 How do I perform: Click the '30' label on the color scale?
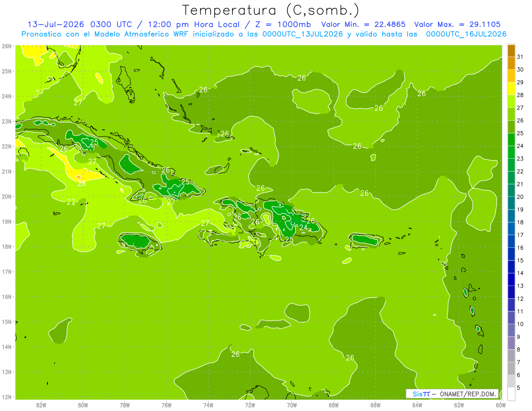click(520, 70)
